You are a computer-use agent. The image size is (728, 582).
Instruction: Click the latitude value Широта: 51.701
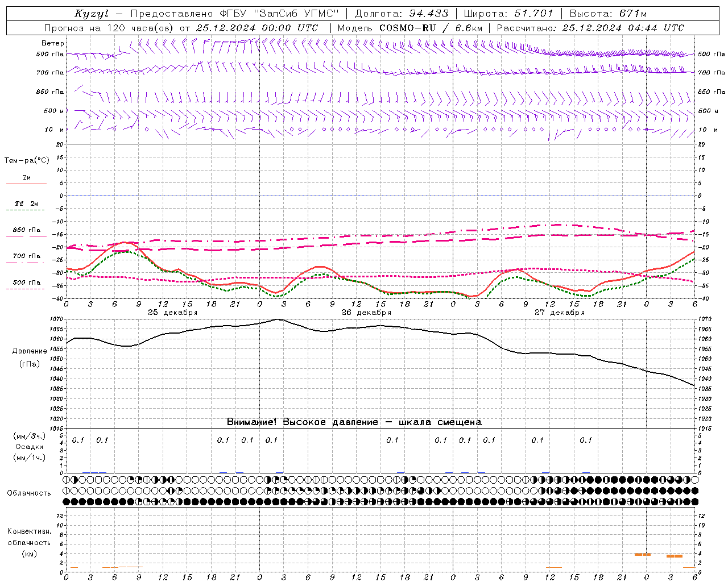(x=508, y=14)
